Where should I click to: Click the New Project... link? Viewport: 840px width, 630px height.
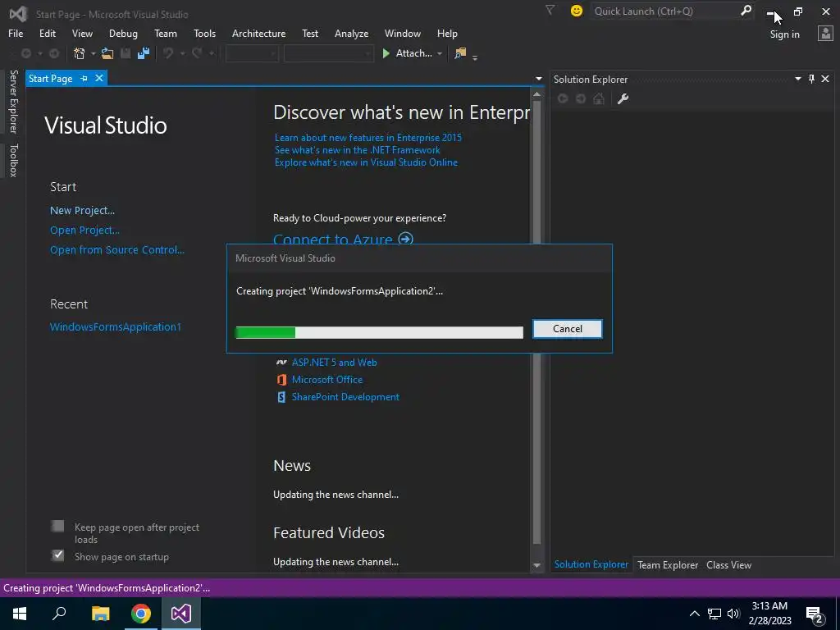point(82,211)
